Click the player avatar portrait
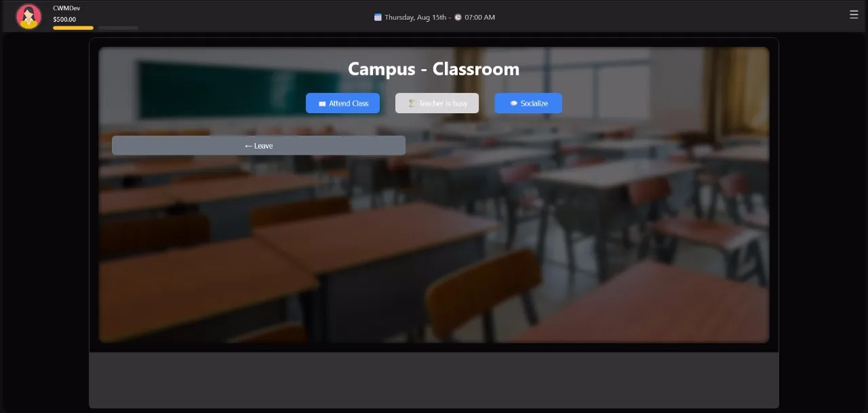Image resolution: width=868 pixels, height=413 pixels. point(28,15)
